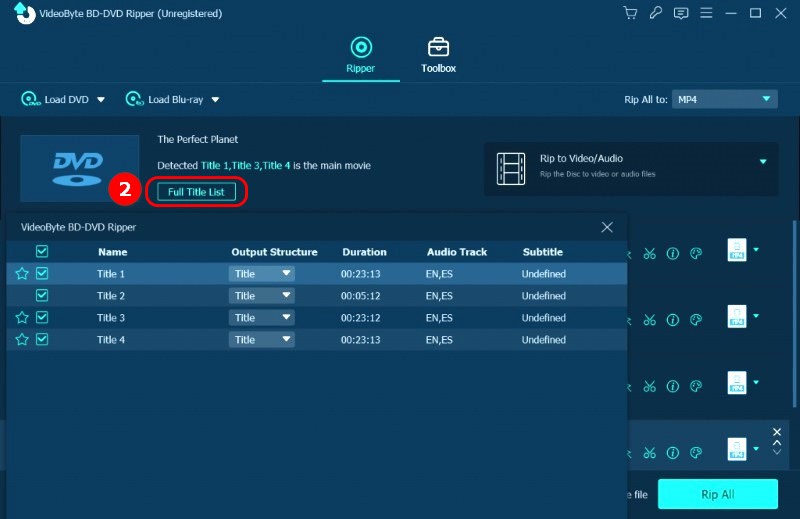
Task: Click the scissors cut icon in first row
Action: tap(649, 253)
